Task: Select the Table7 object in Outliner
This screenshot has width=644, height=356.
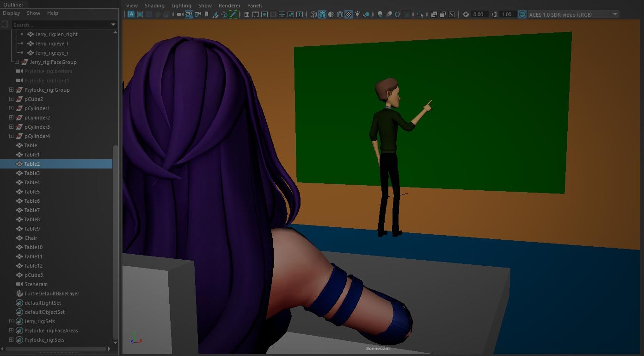Action: pos(32,210)
